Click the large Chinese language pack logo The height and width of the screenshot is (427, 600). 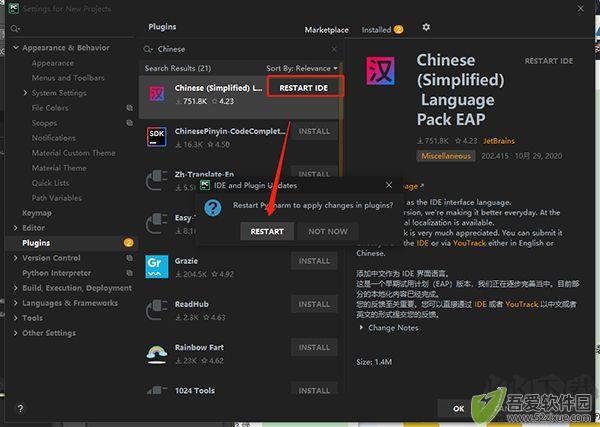point(380,71)
